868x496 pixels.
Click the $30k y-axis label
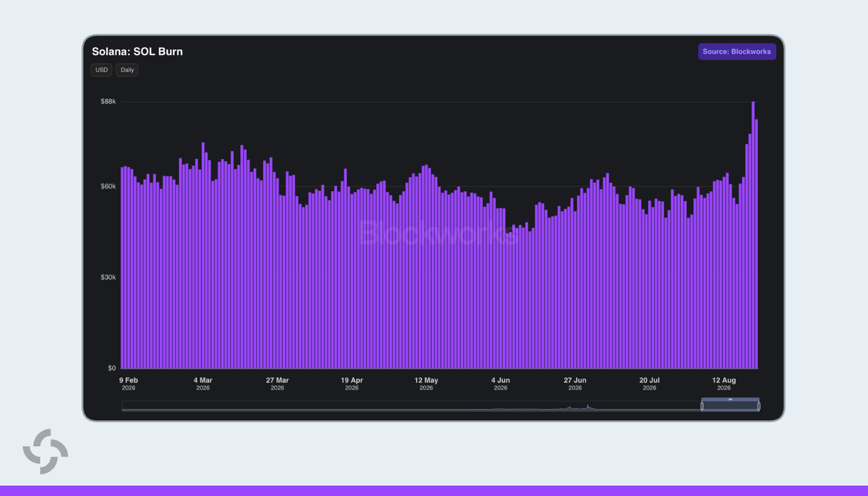point(108,278)
